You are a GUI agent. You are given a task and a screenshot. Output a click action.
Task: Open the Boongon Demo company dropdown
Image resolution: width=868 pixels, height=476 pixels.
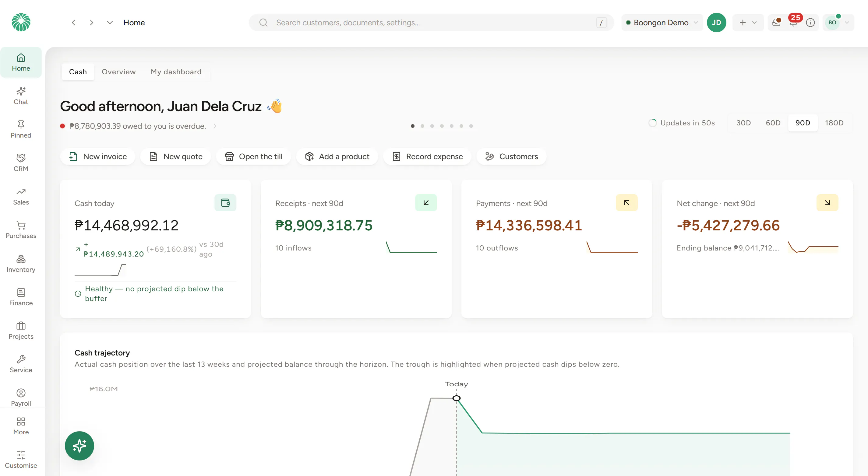662,23
